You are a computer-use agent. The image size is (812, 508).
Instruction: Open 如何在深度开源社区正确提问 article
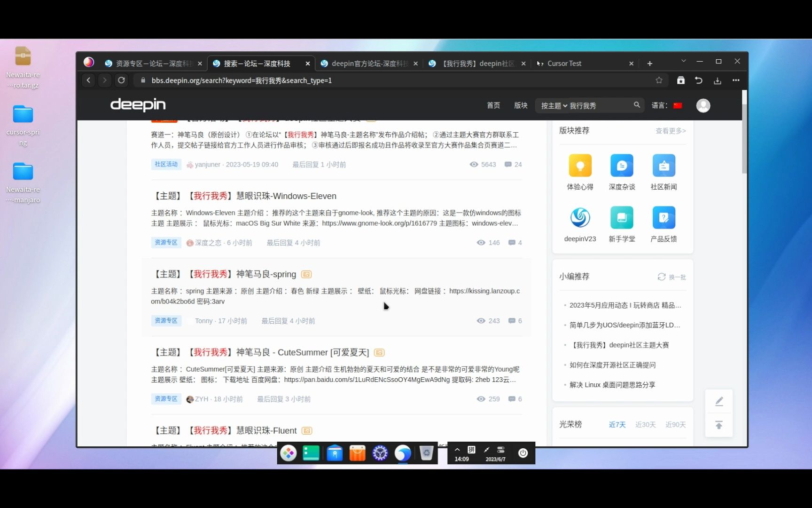[x=612, y=365]
